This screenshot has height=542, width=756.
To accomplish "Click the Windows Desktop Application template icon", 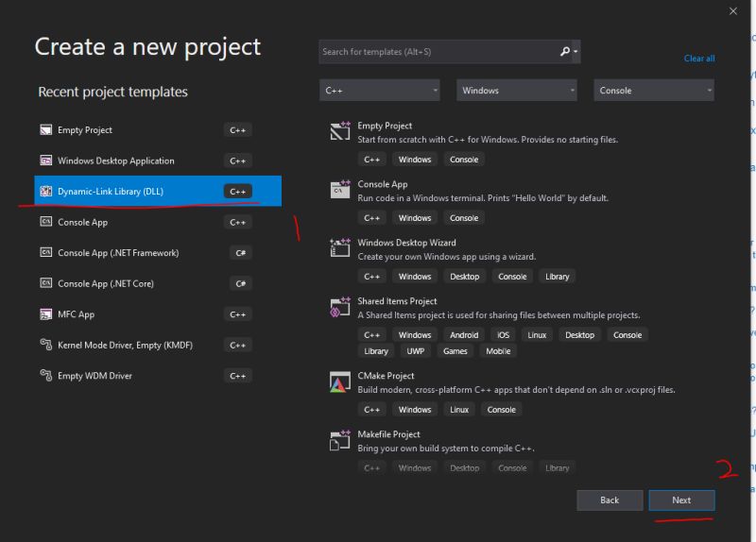I will (x=45, y=161).
